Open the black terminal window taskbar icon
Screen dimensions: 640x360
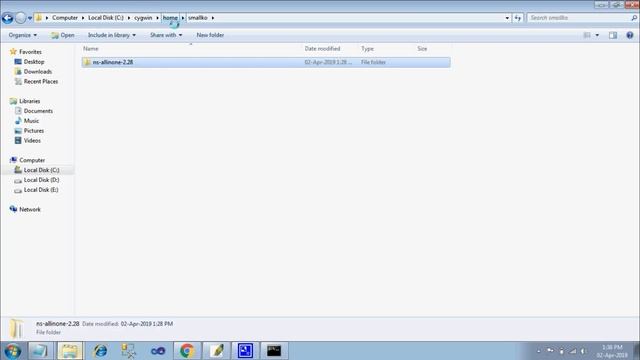coord(273,351)
